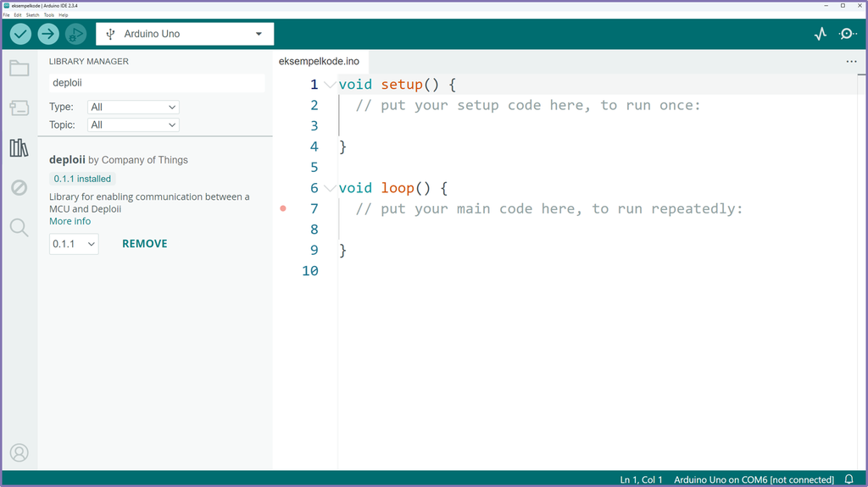Image resolution: width=868 pixels, height=487 pixels.
Task: Select the eksempelkode.ino tab
Action: click(x=319, y=62)
